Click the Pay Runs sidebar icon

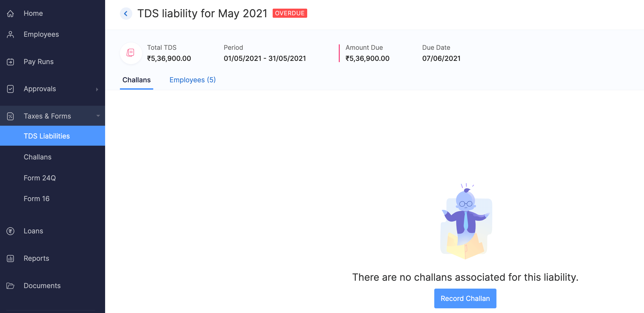(12, 61)
